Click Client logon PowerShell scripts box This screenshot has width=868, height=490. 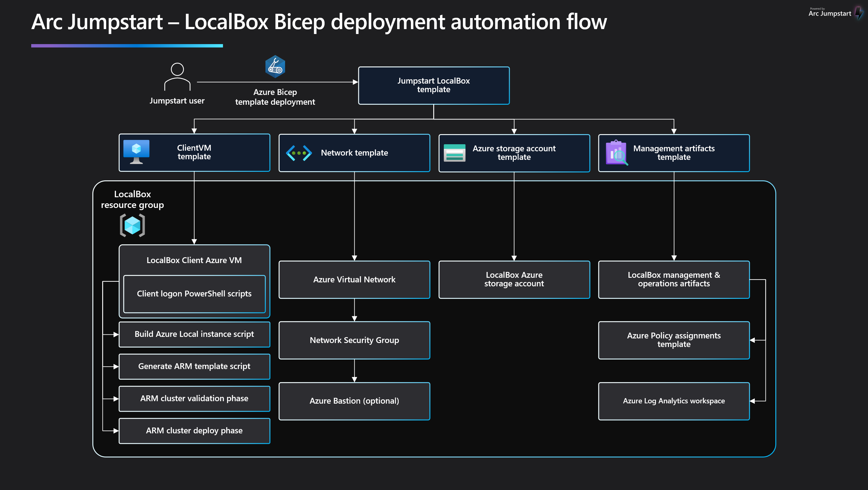(x=194, y=294)
